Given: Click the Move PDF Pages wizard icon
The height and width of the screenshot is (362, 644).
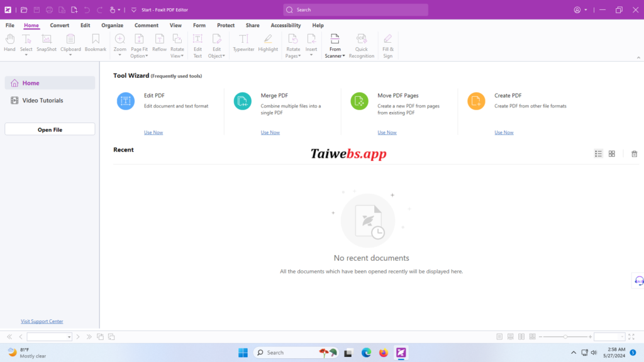Looking at the screenshot, I should (359, 101).
